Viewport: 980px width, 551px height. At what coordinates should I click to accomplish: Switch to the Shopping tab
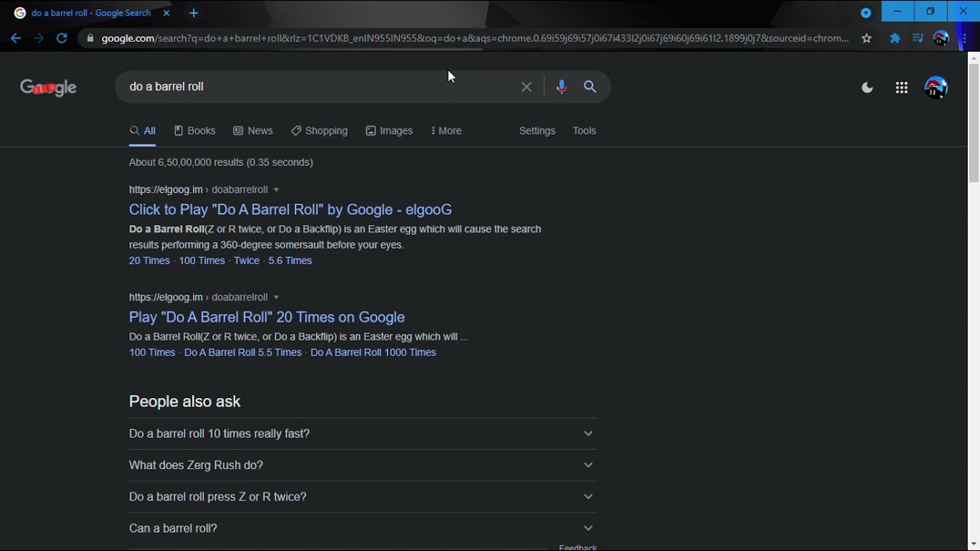[319, 131]
